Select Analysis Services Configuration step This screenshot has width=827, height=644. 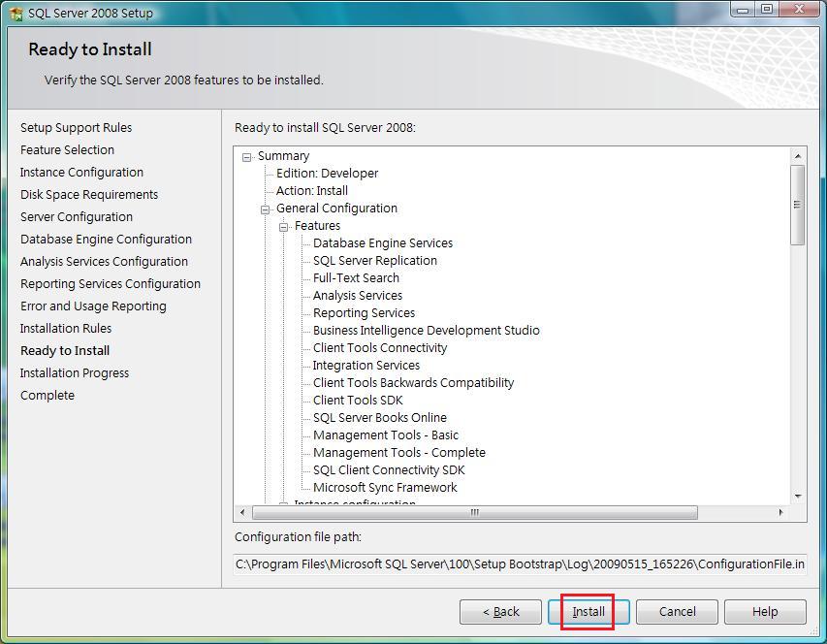point(104,262)
